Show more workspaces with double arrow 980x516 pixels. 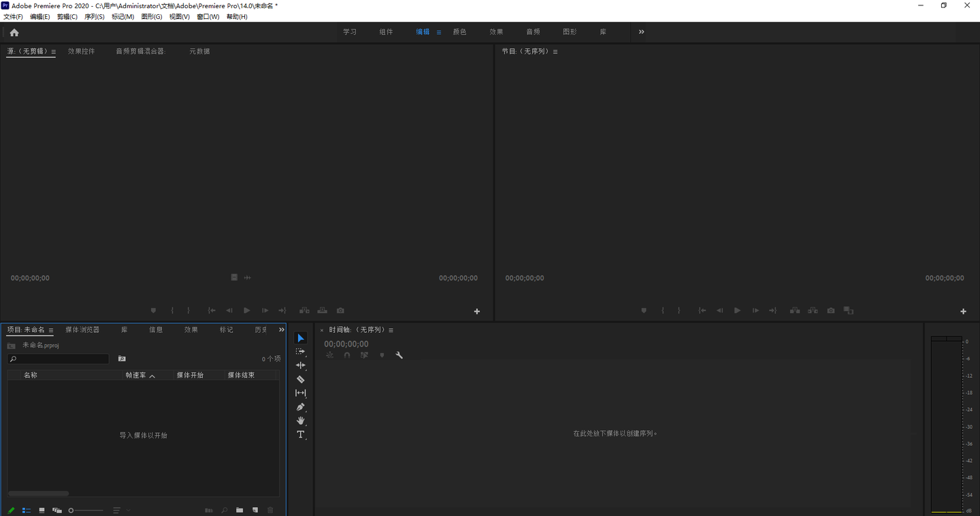click(x=641, y=32)
